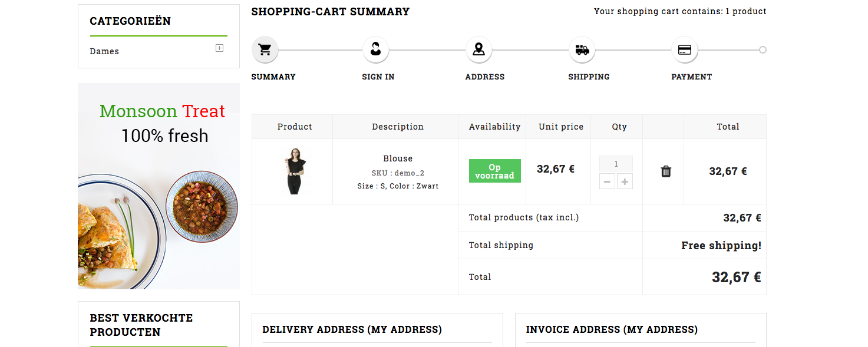Click the Payment credit card icon
868x347 pixels.
[x=685, y=50]
